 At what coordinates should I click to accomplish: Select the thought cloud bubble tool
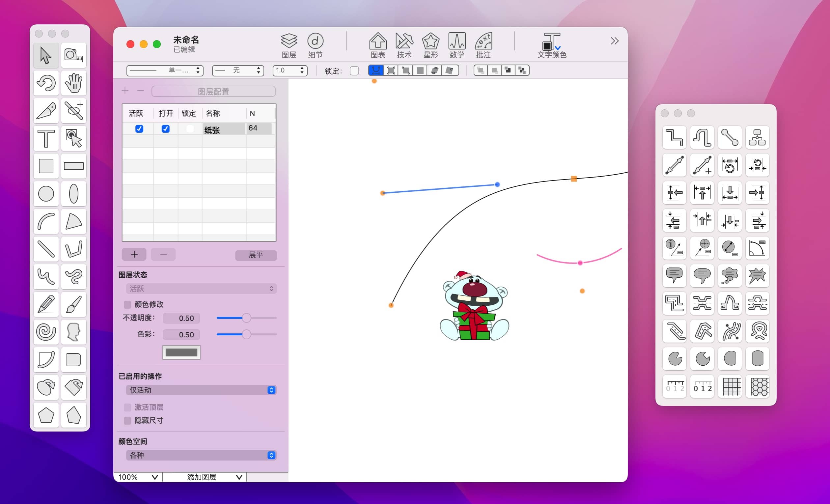pos(730,276)
